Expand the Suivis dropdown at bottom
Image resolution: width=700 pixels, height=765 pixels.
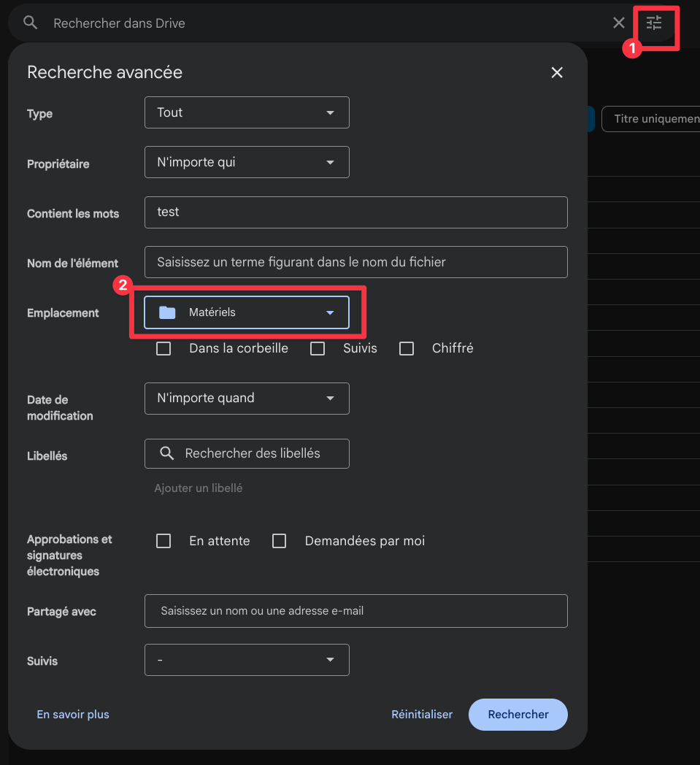click(247, 660)
